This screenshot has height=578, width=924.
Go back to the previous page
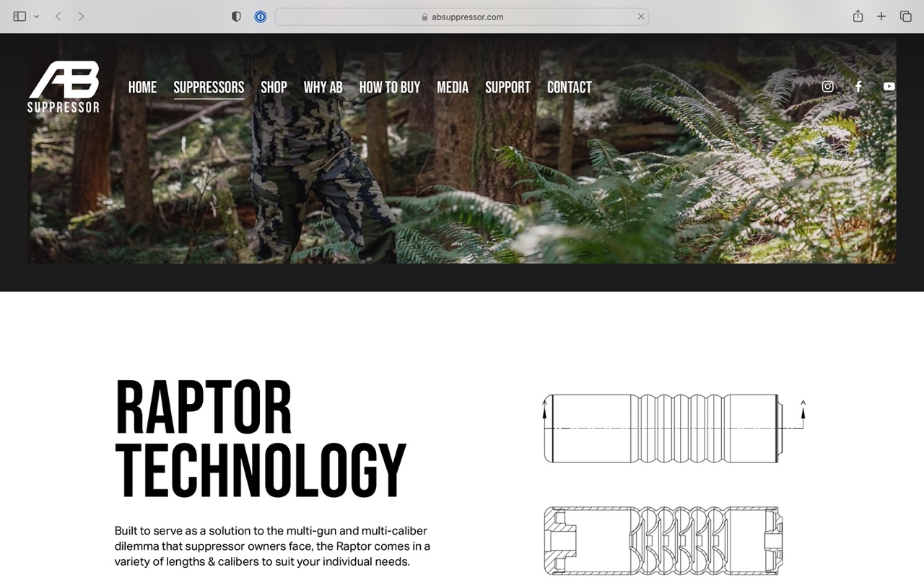(58, 16)
